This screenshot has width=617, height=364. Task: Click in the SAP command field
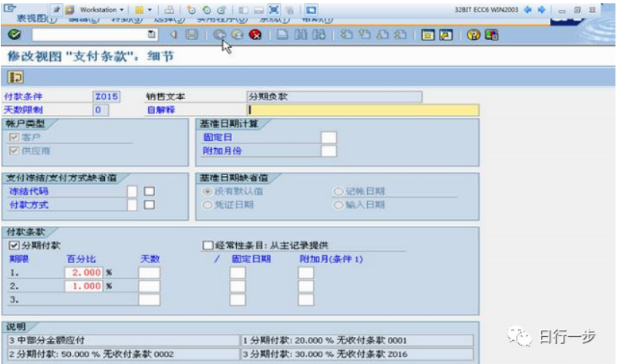(x=89, y=35)
